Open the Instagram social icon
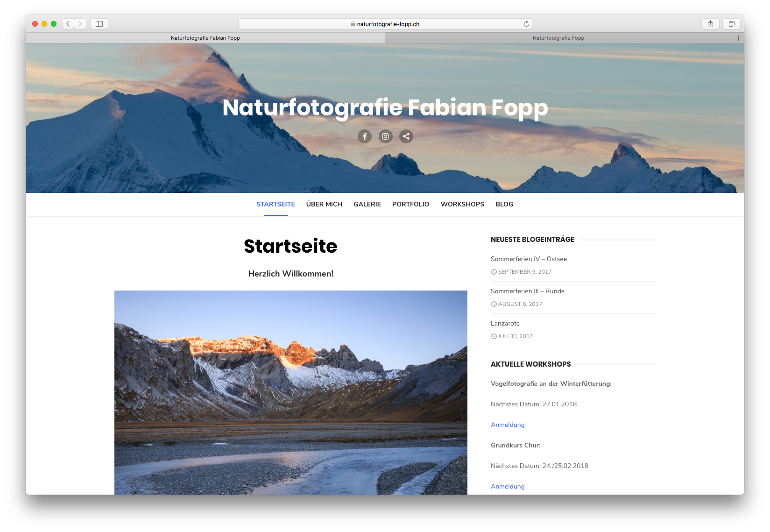The height and width of the screenshot is (532, 770). [385, 136]
